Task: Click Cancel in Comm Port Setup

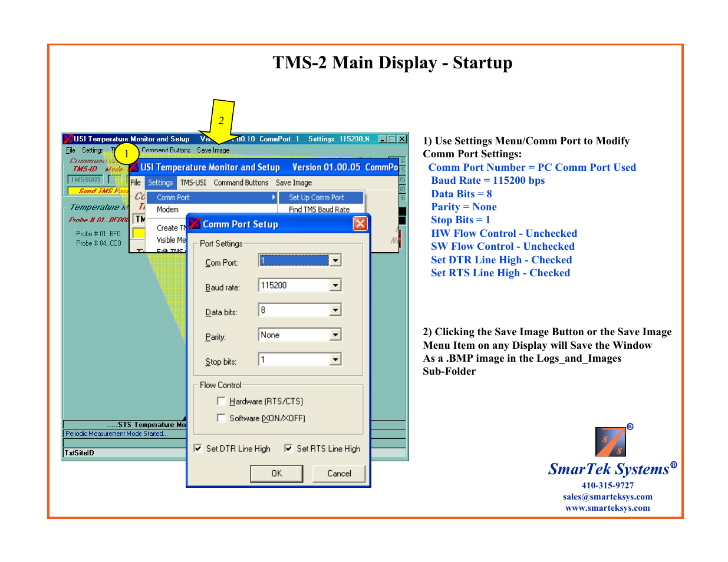Action: pos(339,473)
